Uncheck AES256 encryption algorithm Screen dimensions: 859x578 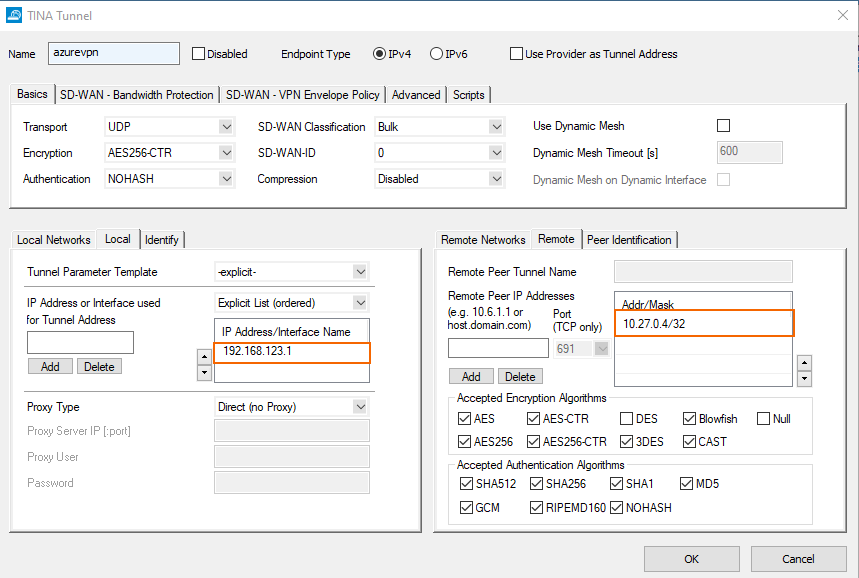(x=464, y=442)
